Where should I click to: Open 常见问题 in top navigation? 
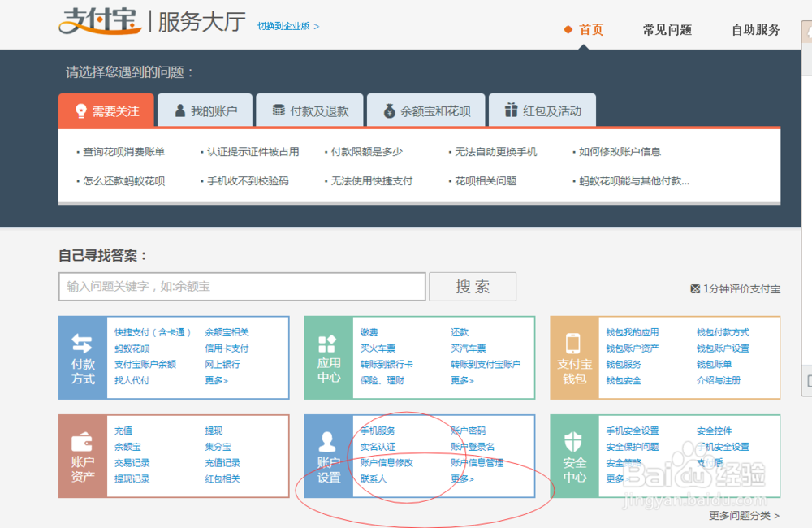point(667,29)
